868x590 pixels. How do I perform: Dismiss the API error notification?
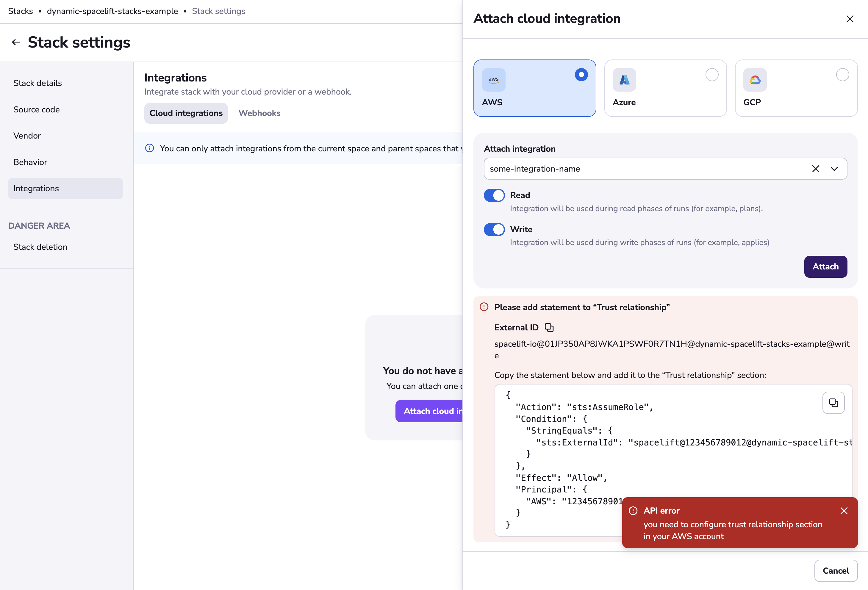(844, 511)
